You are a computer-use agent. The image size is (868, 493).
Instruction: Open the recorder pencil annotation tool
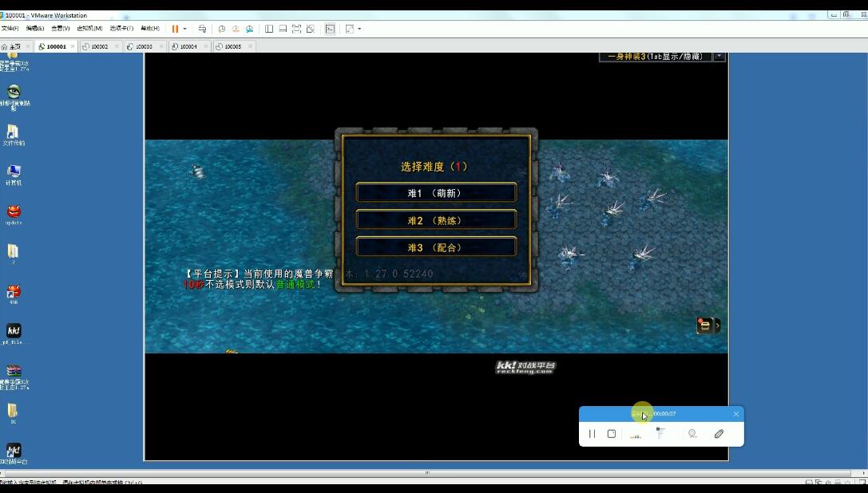[719, 434]
